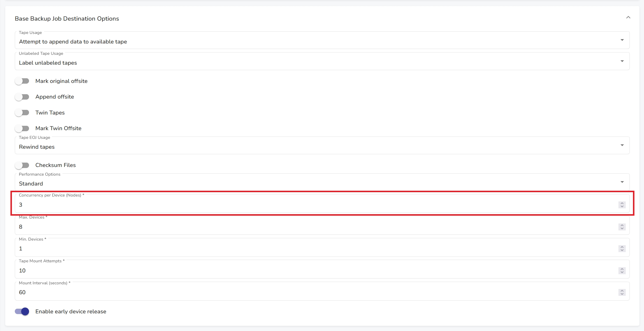Click the Min. Devices stepper arrows
Viewport: 644px width, 331px height.
(622, 248)
